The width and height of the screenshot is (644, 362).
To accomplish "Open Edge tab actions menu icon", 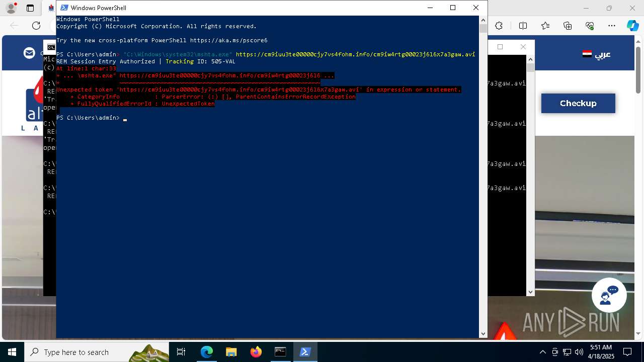I will (x=30, y=8).
